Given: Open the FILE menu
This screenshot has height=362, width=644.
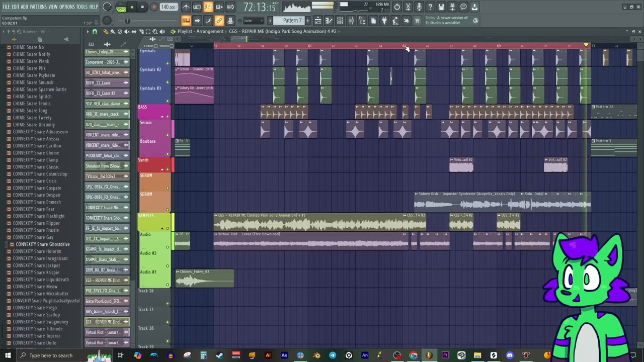Looking at the screenshot, I should tap(6, 7).
